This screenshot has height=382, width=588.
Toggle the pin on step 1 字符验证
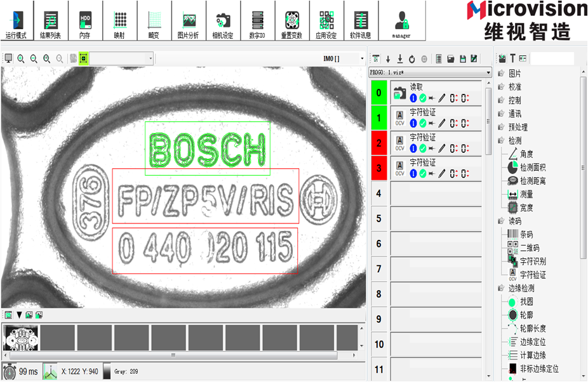tap(432, 123)
